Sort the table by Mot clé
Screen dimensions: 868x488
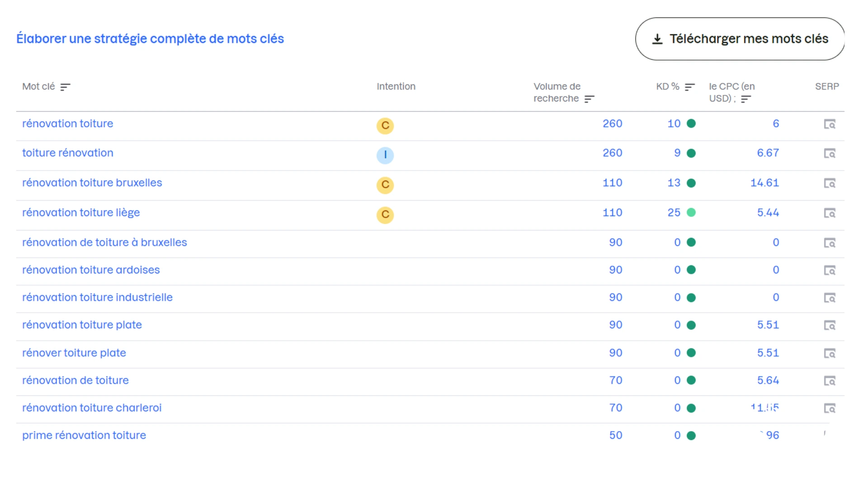tap(65, 87)
